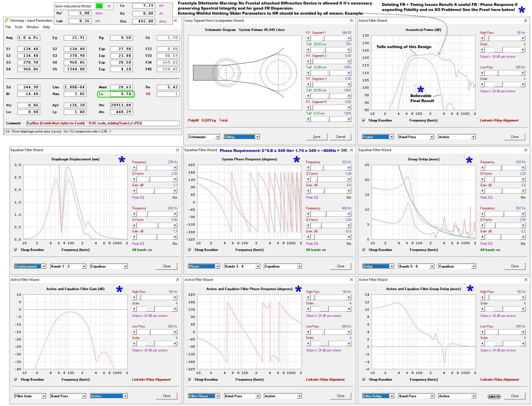Toggle Show Baseline in System Phase Response window
This screenshot has height=406, width=532.
[x=190, y=250]
